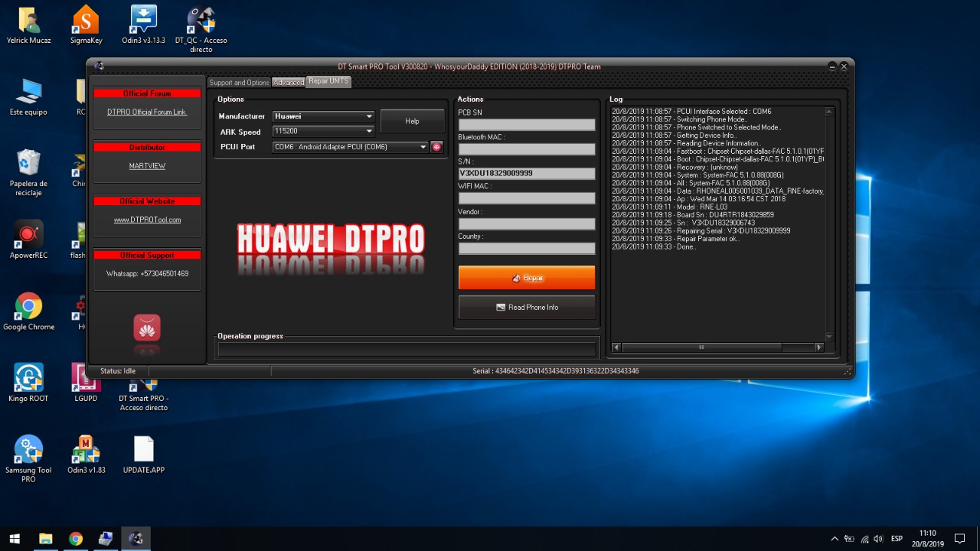This screenshot has height=551, width=980.
Task: Click the WIFI MAC input field
Action: click(x=527, y=198)
